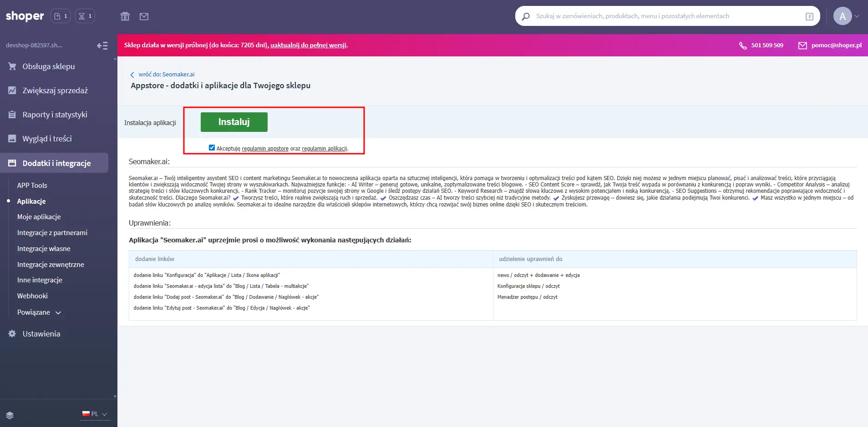Click the back chevron before Seomaker.ai

[132, 75]
